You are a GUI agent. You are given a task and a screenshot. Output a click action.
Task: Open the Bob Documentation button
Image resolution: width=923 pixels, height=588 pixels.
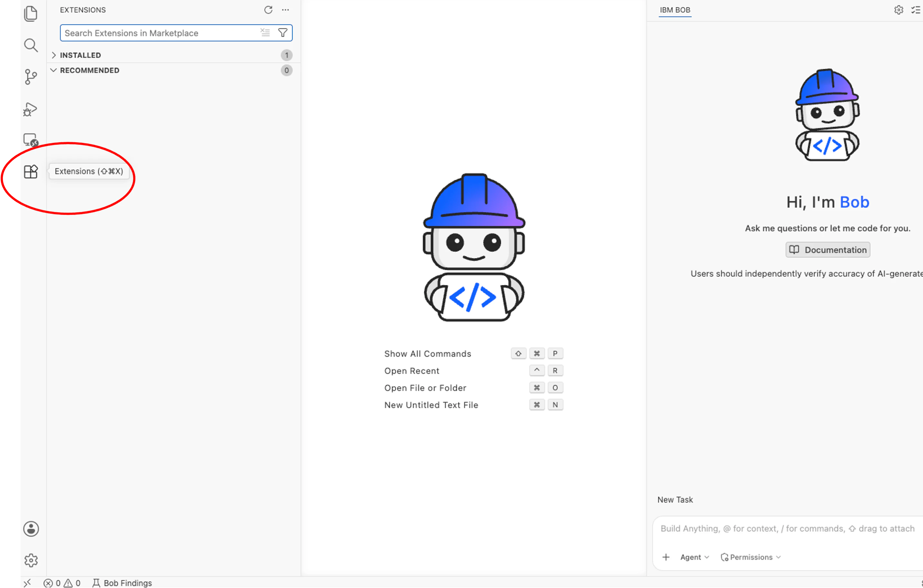click(828, 250)
